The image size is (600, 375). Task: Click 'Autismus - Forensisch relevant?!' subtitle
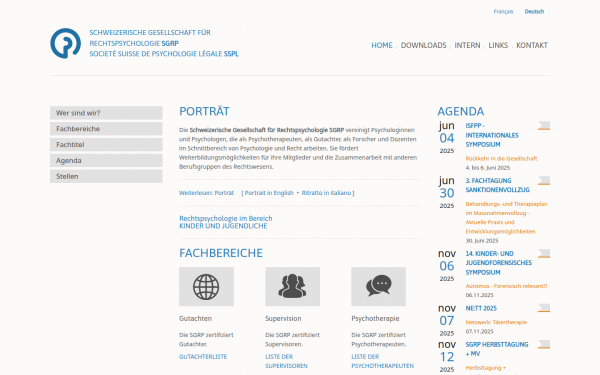click(506, 286)
